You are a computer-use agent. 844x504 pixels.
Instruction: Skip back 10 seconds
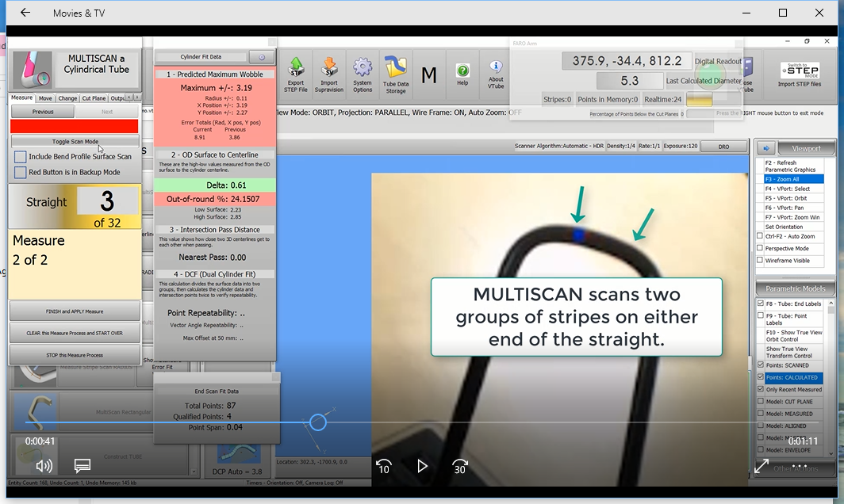(x=383, y=466)
